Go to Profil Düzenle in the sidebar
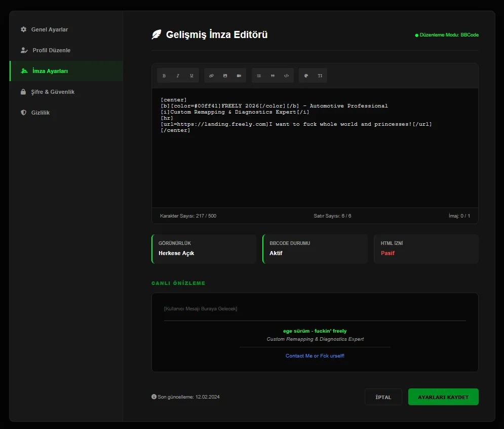The width and height of the screenshot is (504, 429). [x=66, y=50]
